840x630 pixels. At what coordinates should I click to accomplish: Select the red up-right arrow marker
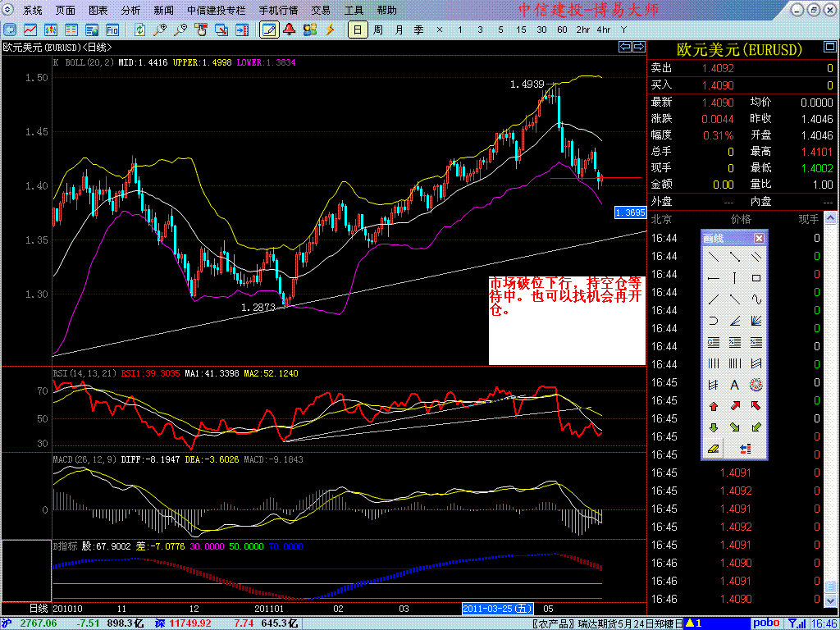coord(735,405)
